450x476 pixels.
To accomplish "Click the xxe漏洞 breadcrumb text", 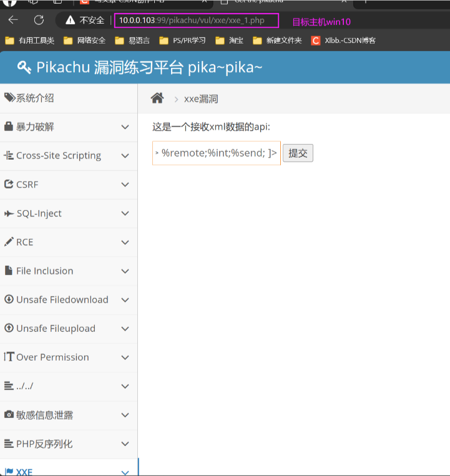I will pyautogui.click(x=201, y=99).
